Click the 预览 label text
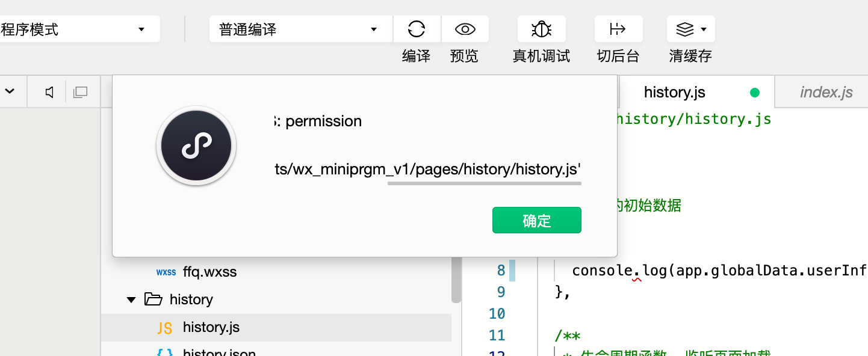868x356 pixels. 464,57
